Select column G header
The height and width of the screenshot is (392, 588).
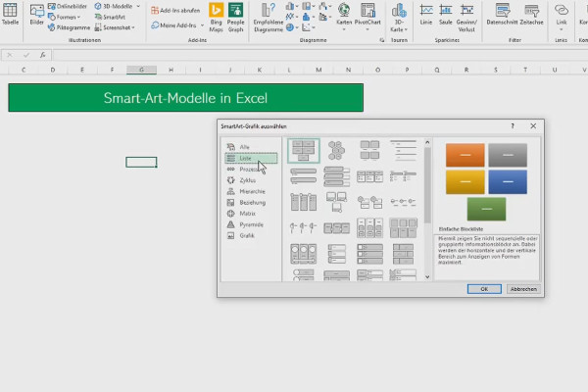click(141, 70)
